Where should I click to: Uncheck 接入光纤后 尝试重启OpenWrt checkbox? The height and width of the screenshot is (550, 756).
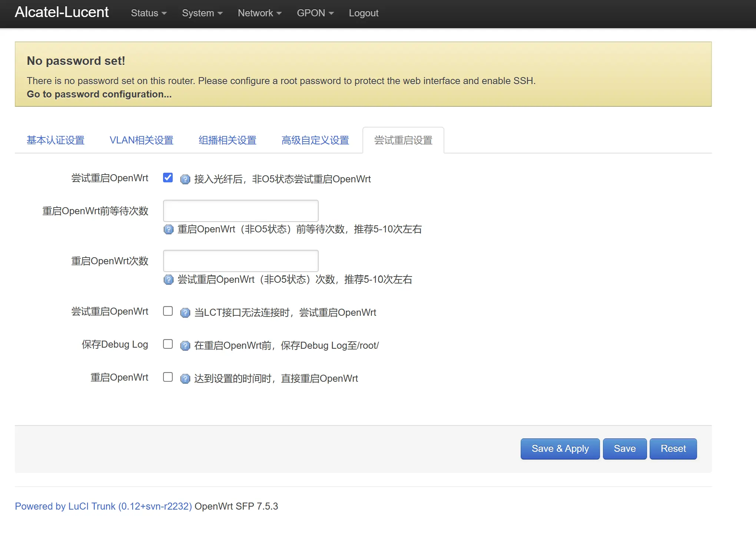(x=168, y=178)
